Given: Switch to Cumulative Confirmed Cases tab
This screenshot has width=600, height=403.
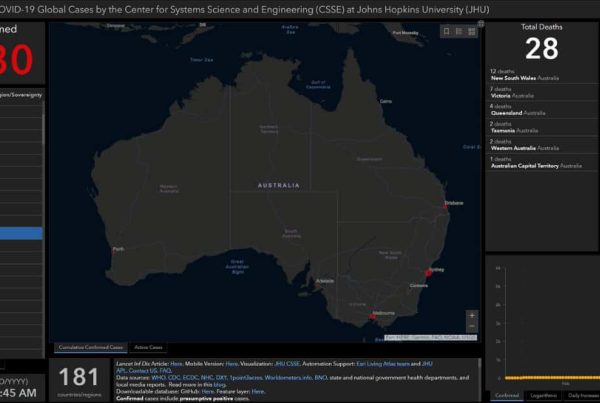Looking at the screenshot, I should (91, 347).
